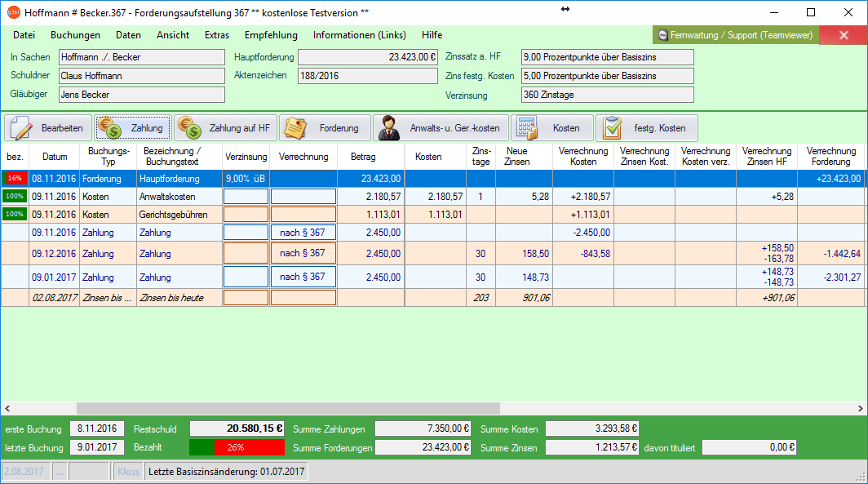This screenshot has width=868, height=484.
Task: Toggle the 100% badge on Gerichtsgebühren row
Action: click(x=15, y=214)
